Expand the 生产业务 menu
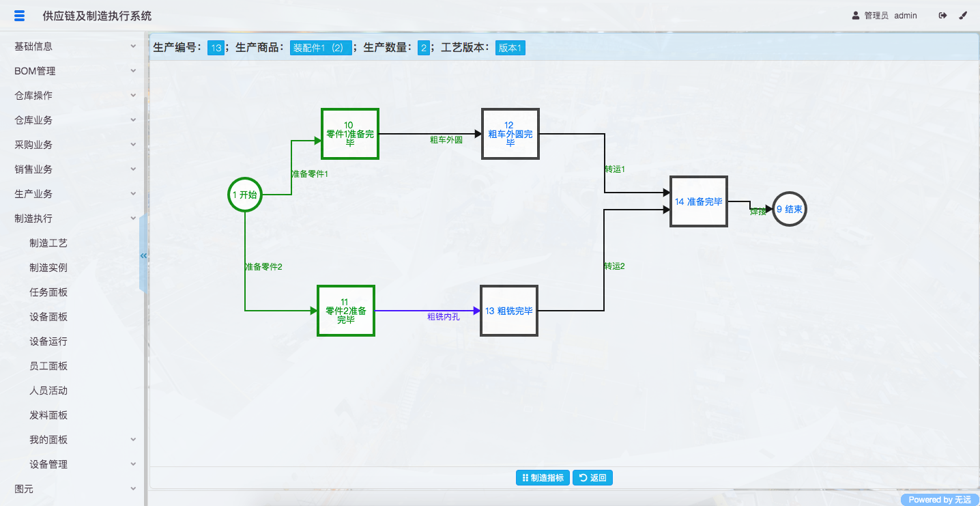The height and width of the screenshot is (506, 980). point(72,194)
